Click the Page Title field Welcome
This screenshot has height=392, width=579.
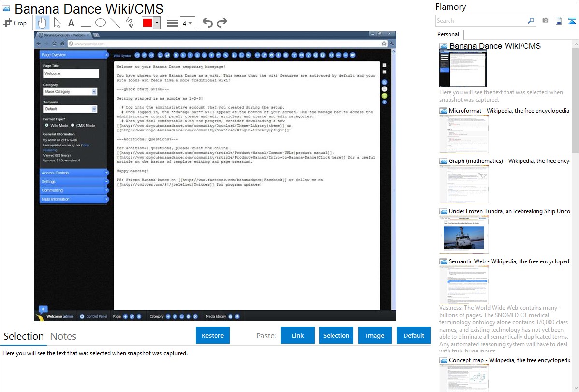click(71, 73)
